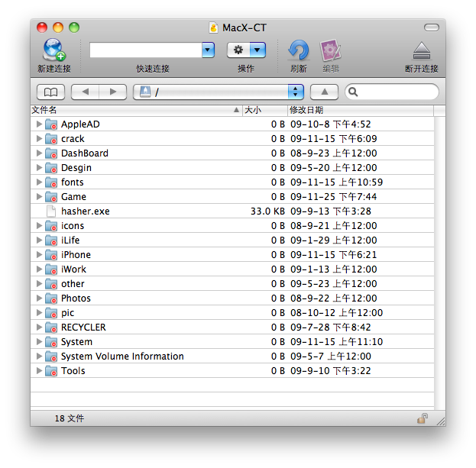Viewport: 476px width, 468px height.
Task: Click the 33.0 KB size cell
Action: tap(267, 211)
